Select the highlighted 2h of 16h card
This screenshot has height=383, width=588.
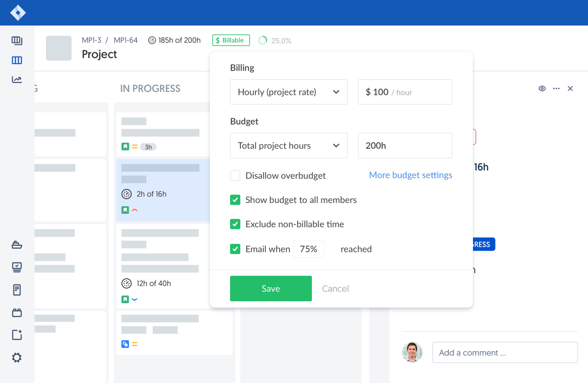(163, 190)
